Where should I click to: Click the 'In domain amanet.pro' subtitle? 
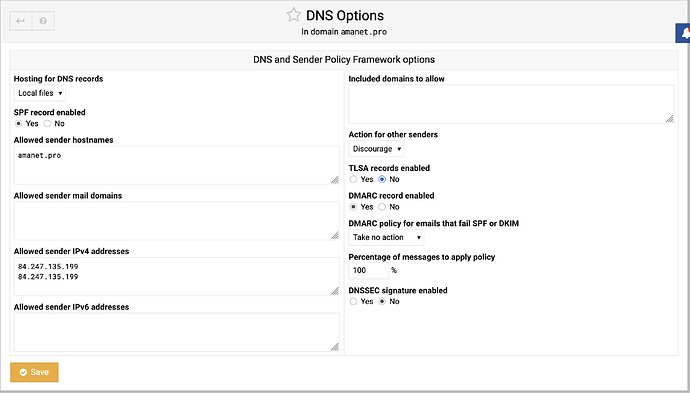(x=344, y=32)
